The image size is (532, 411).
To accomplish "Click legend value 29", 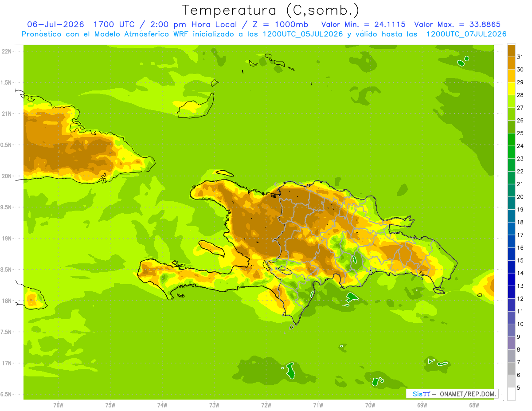I will pyautogui.click(x=520, y=82).
